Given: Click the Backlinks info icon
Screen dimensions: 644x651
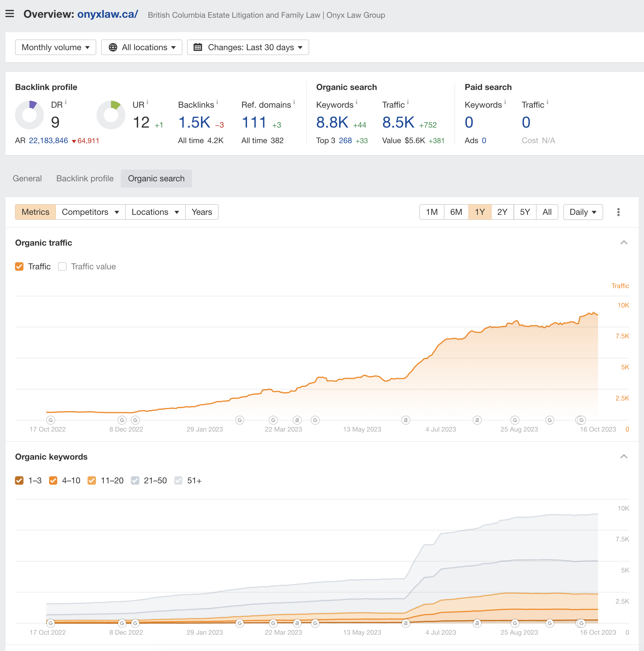Looking at the screenshot, I should click(x=217, y=102).
